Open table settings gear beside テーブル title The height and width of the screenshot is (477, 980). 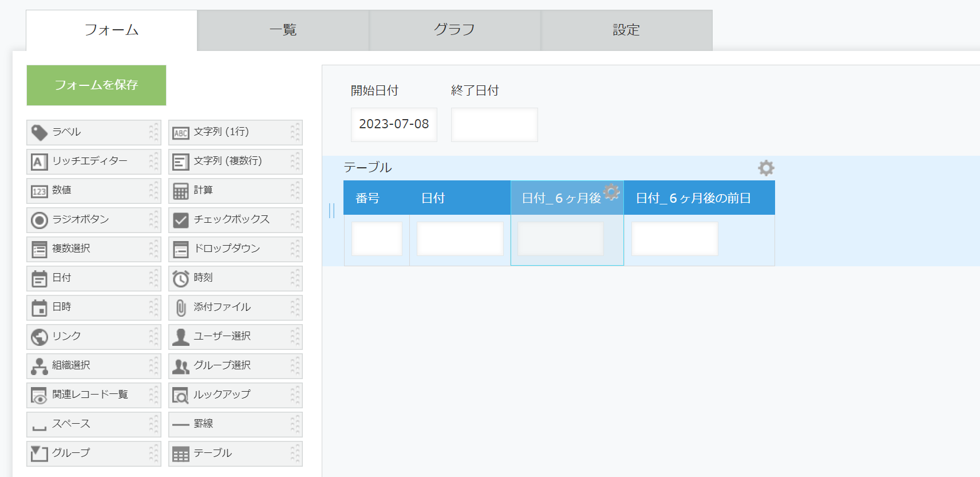[x=766, y=168]
